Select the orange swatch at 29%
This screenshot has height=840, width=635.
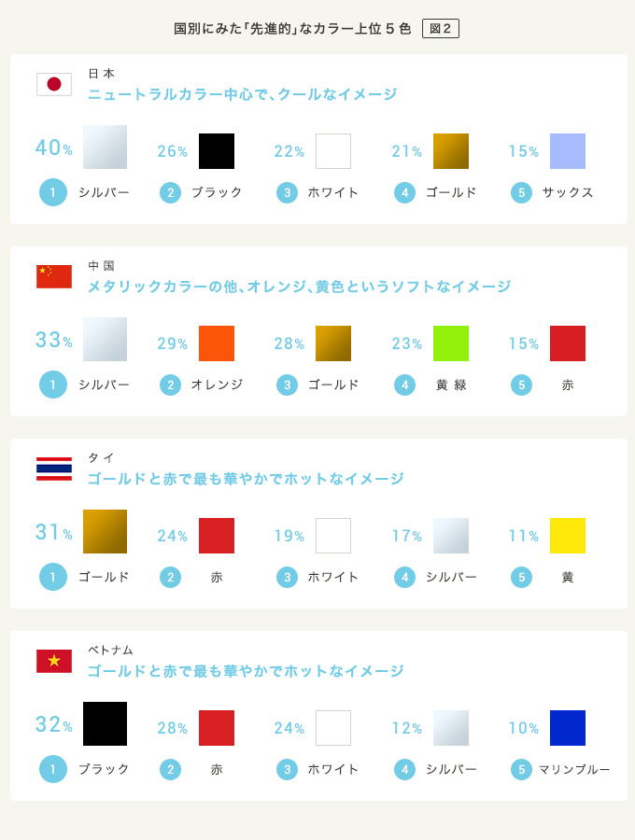[x=217, y=343]
